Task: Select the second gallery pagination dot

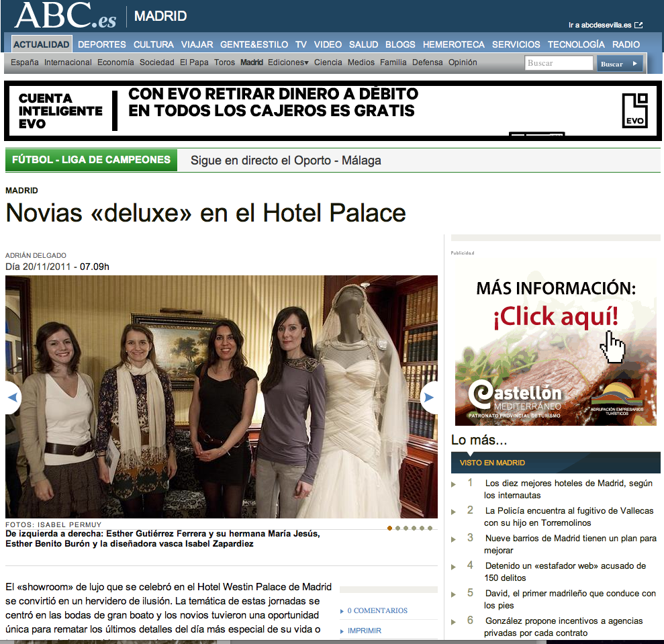Action: click(x=397, y=528)
